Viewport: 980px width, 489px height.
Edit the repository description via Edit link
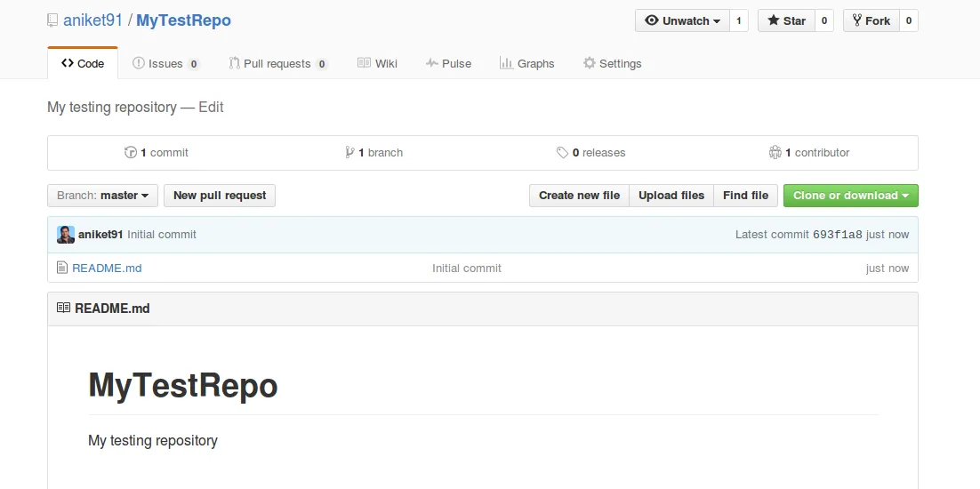(x=211, y=107)
